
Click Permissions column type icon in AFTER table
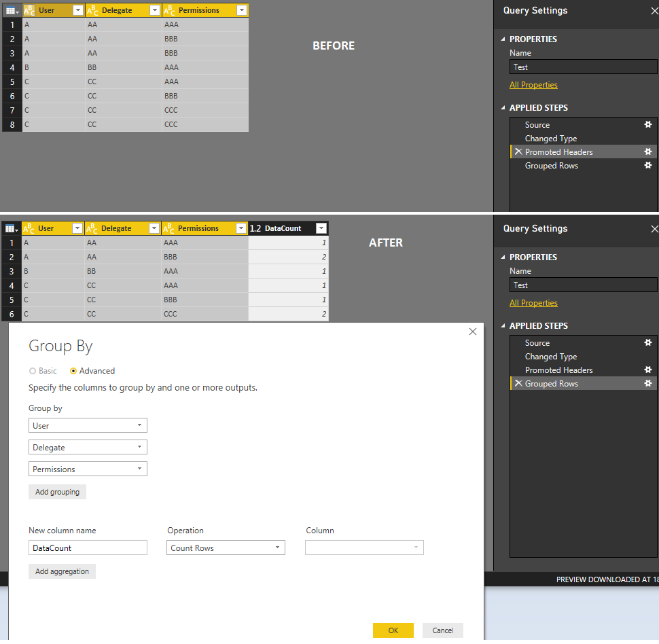coord(168,229)
